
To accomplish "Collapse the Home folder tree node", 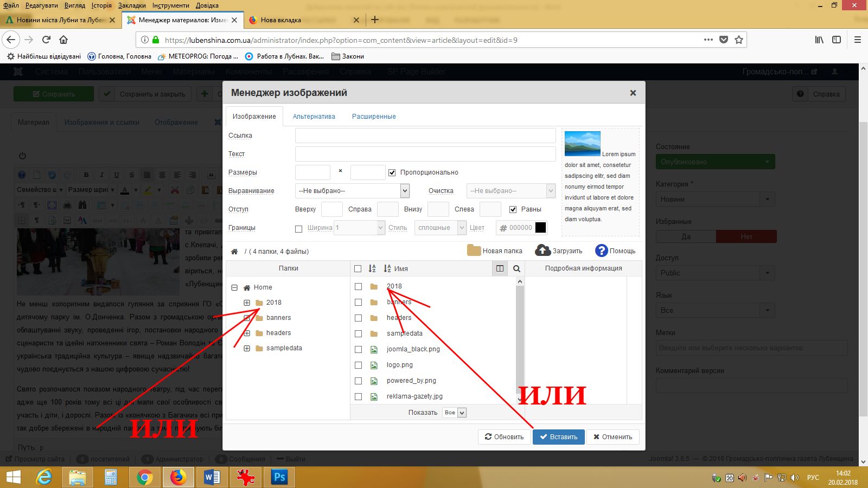I will [234, 287].
